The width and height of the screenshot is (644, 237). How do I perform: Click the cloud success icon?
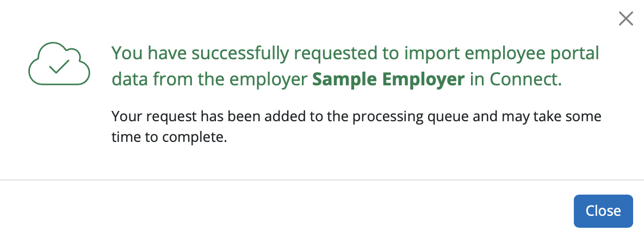coord(59,64)
